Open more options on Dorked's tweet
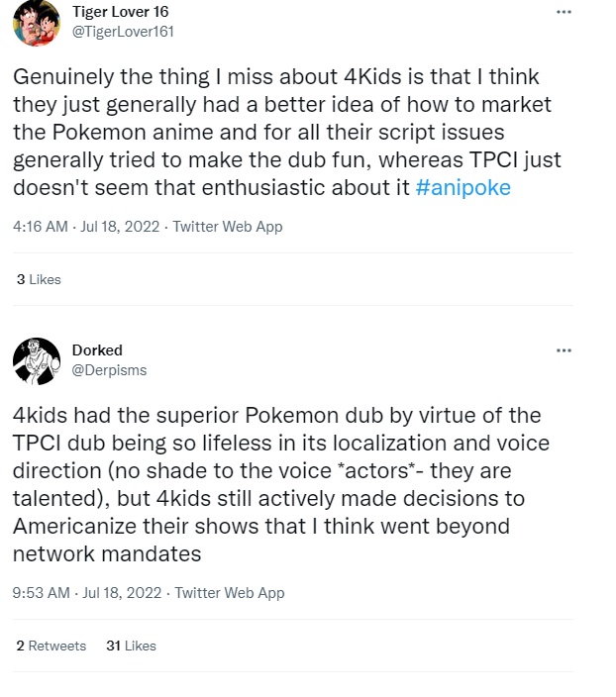The width and height of the screenshot is (616, 697). click(x=564, y=350)
